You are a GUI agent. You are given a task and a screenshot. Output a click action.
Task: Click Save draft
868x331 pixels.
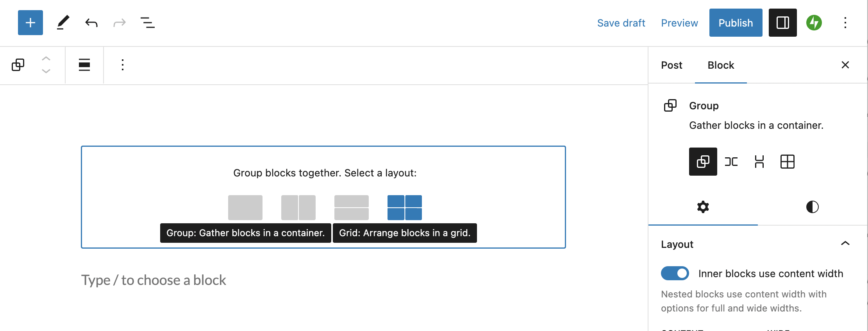tap(621, 23)
